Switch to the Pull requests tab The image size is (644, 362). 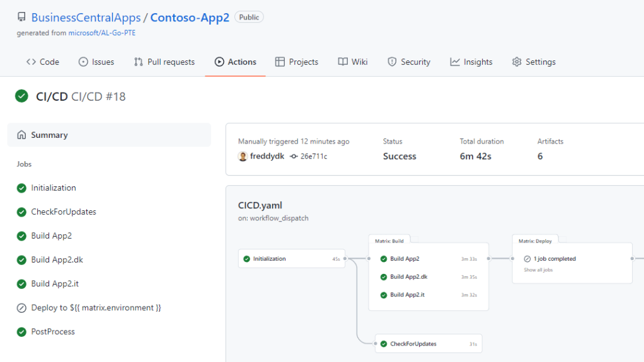pyautogui.click(x=164, y=62)
